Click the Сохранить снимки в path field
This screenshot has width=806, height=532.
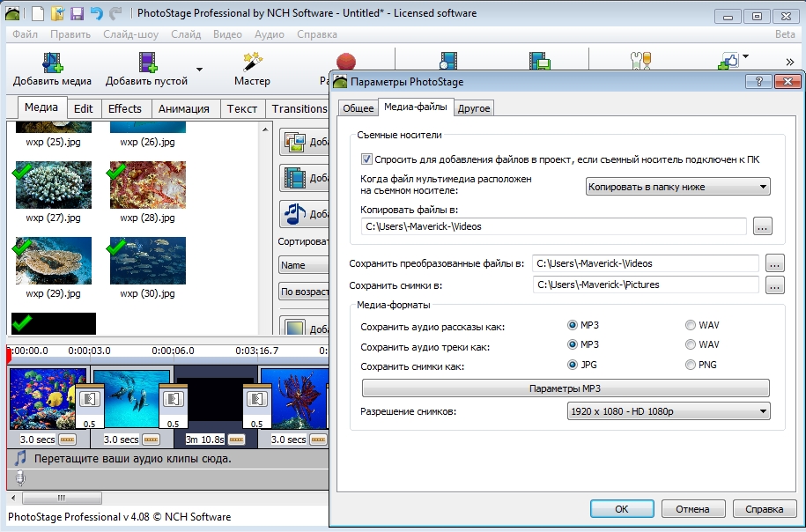pos(646,284)
